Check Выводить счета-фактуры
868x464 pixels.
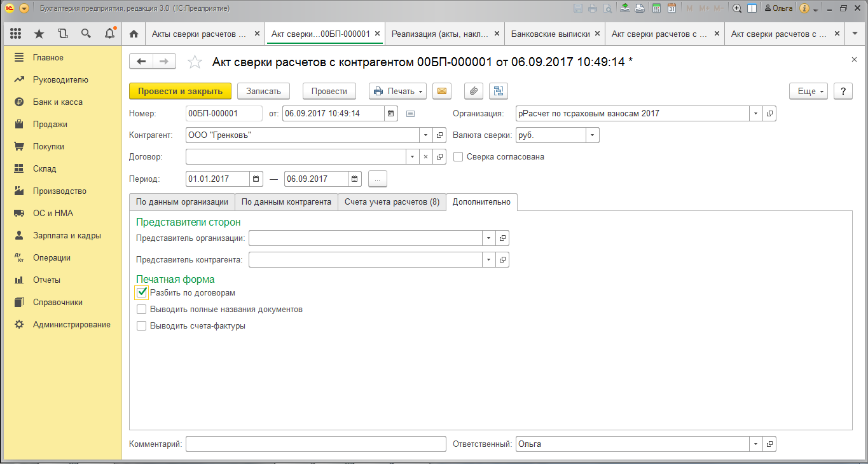[142, 326]
